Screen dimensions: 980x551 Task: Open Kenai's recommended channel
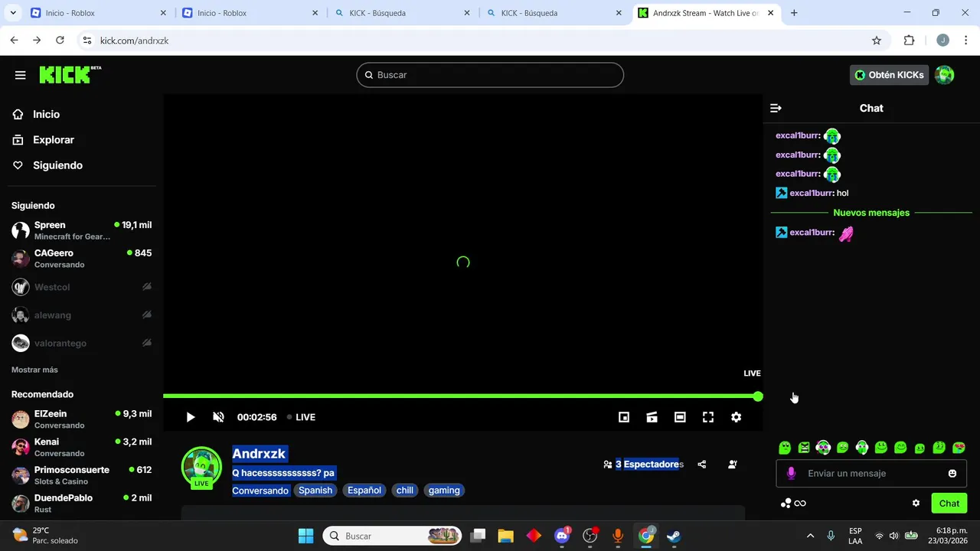tap(82, 447)
